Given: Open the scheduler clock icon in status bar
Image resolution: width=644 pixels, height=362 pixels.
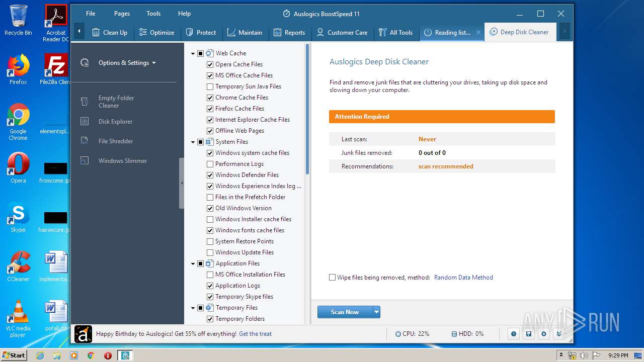Looking at the screenshot, I should coord(513,334).
